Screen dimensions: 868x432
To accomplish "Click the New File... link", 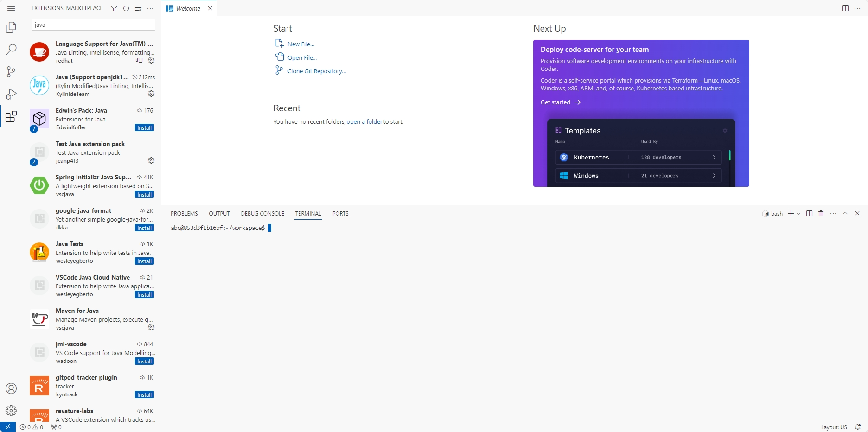I will click(x=300, y=44).
